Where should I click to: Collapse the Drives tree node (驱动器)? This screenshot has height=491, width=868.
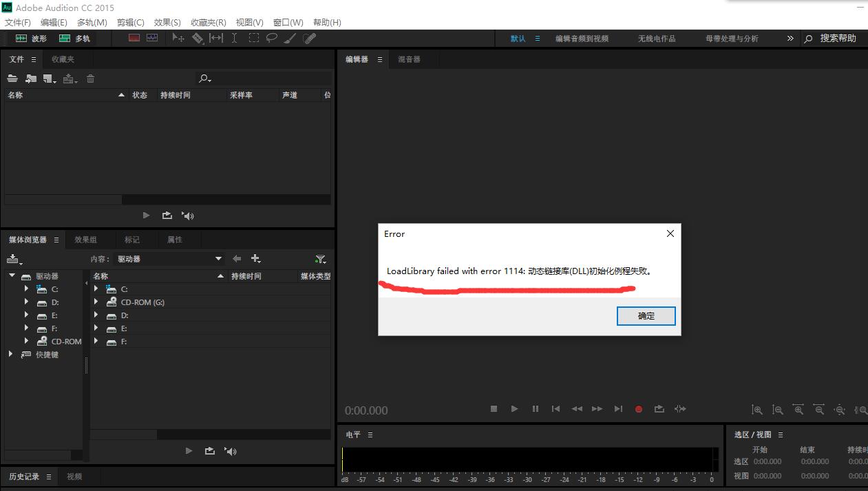pos(12,275)
